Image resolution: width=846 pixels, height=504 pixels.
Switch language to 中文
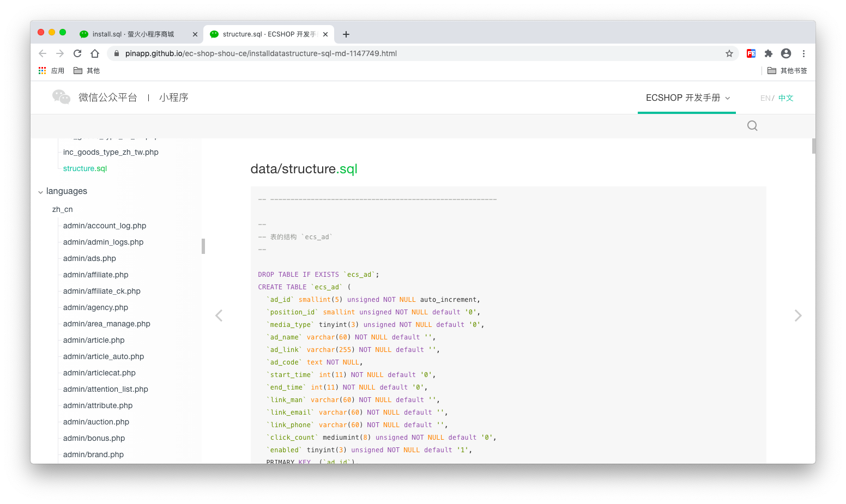[x=786, y=98]
